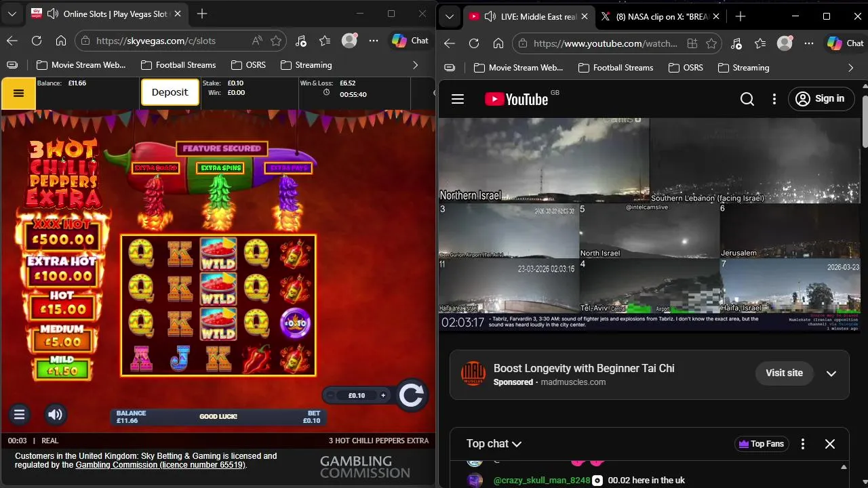Open YouTube guide hamburger menu
This screenshot has height=488, width=868.
click(458, 99)
